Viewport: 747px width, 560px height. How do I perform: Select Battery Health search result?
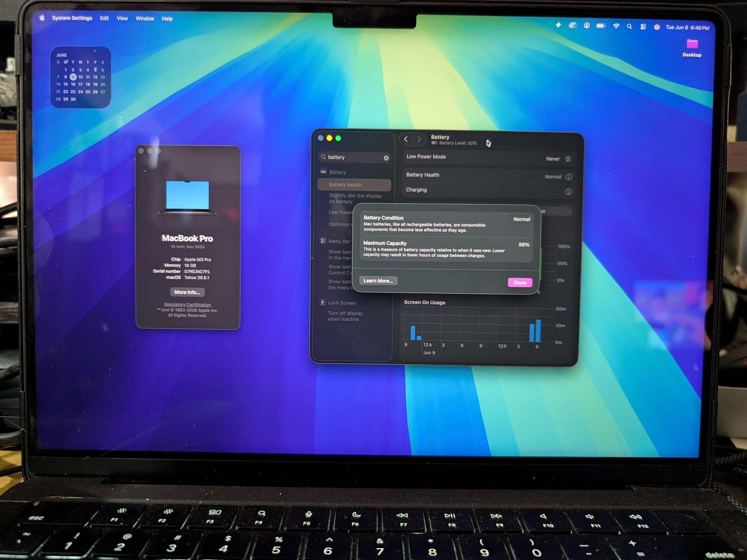click(354, 185)
